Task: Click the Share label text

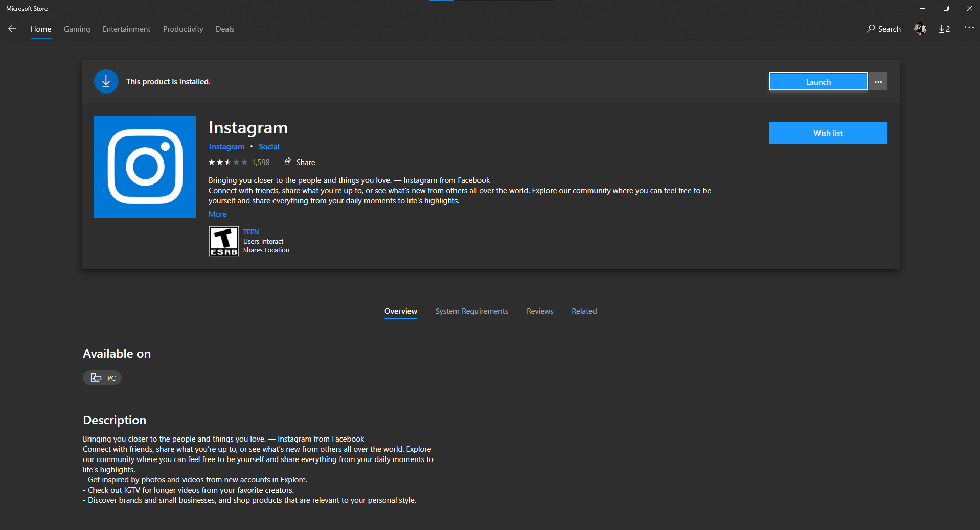Action: pyautogui.click(x=306, y=163)
